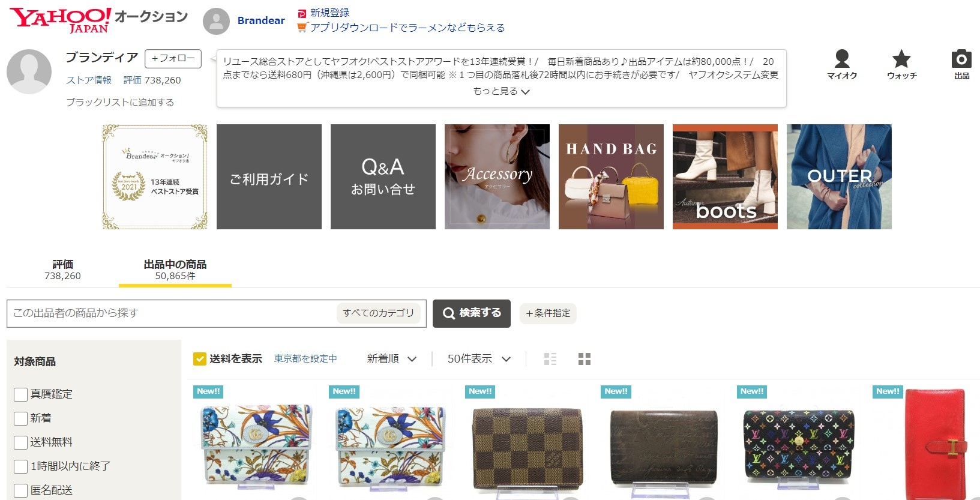
Task: Click 東京都を設定中 shipping region link
Action: click(305, 358)
